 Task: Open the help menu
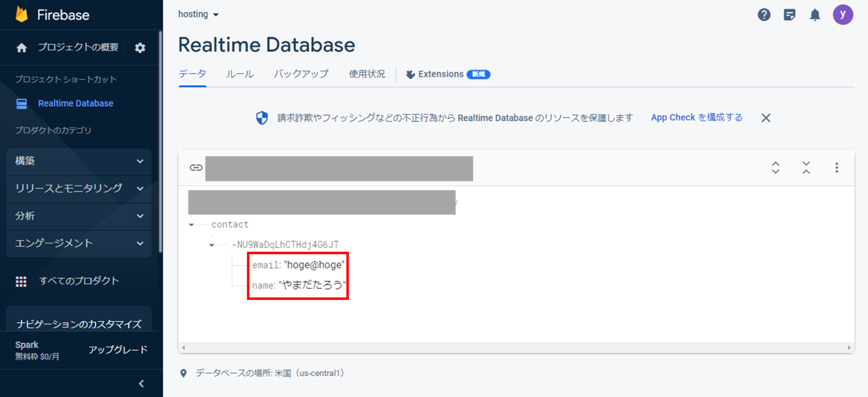(x=764, y=14)
